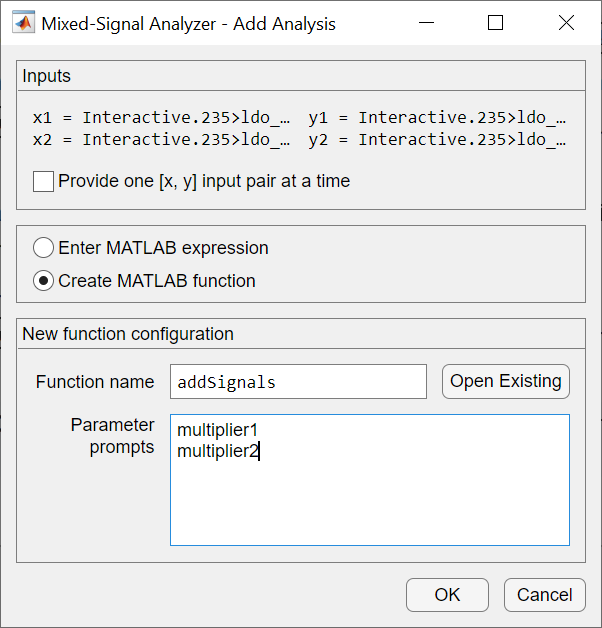
Task: Minimize the Add Analysis window
Action: (424, 23)
